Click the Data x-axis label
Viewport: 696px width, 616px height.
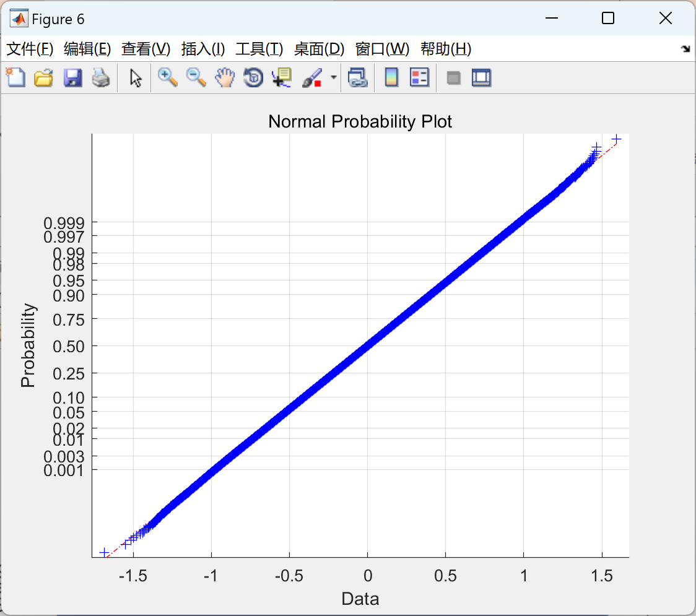click(360, 599)
